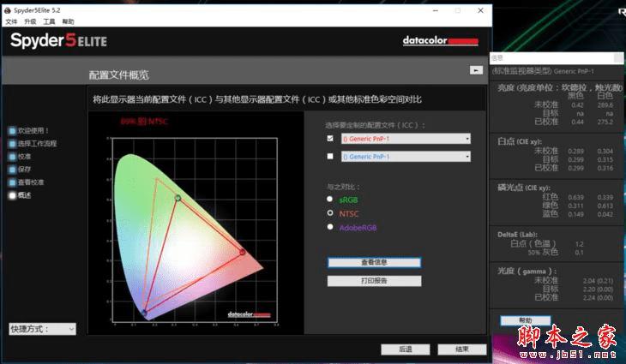Screen dimensions: 626x364
Task: Click uncalibrated white luminance value 289.6
Action: point(605,104)
